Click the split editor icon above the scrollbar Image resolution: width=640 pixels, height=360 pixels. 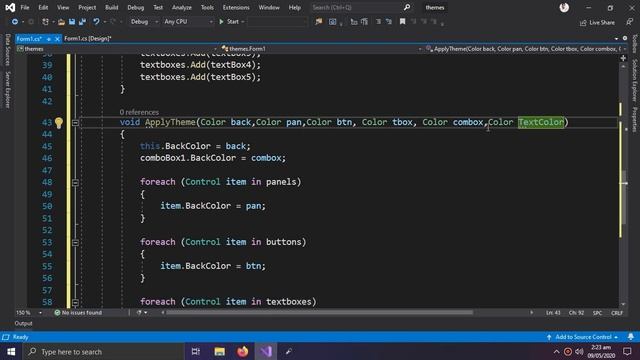(623, 58)
